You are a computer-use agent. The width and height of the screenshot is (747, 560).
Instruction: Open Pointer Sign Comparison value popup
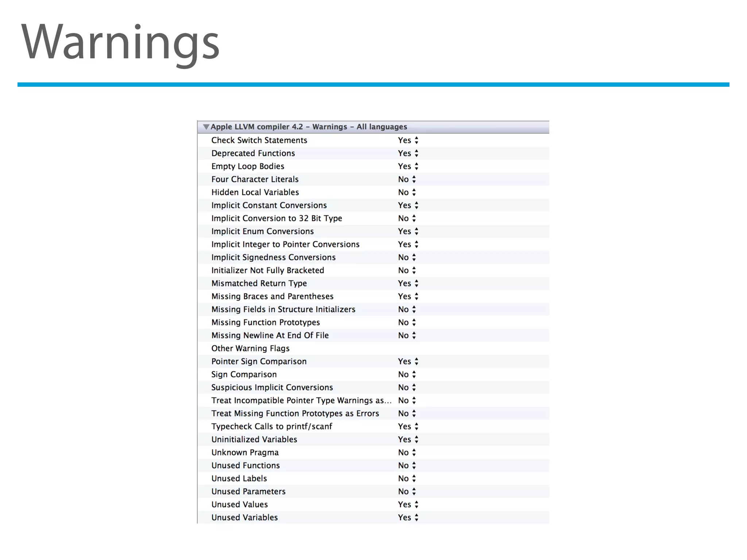point(408,361)
